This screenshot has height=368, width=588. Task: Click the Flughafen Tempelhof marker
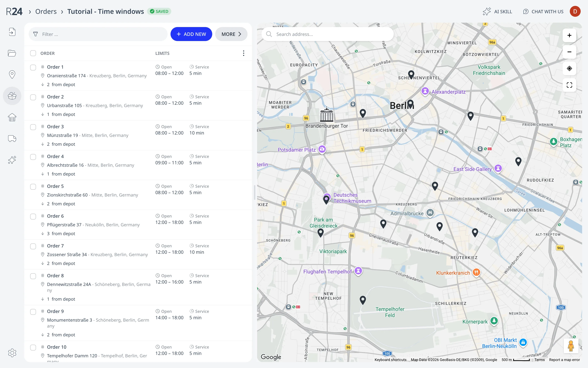358,271
